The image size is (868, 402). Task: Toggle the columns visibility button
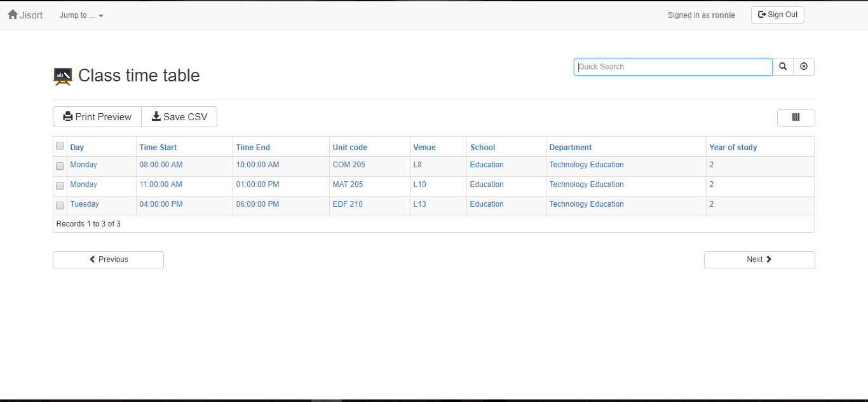796,118
